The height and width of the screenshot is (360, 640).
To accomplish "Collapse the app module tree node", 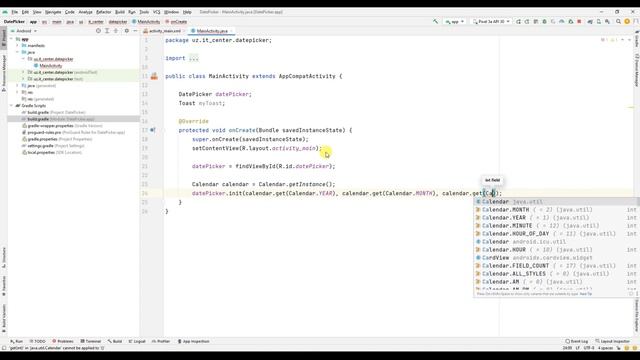I will (12, 39).
